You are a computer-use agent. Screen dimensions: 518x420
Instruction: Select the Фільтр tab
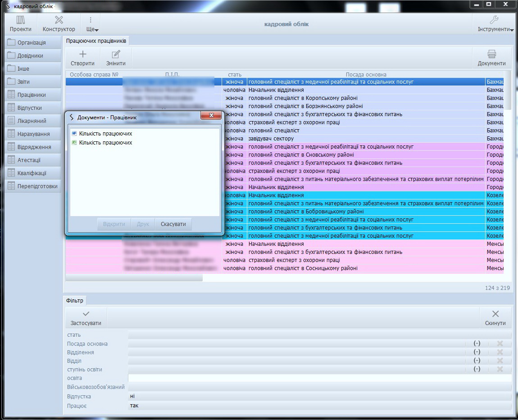74,300
